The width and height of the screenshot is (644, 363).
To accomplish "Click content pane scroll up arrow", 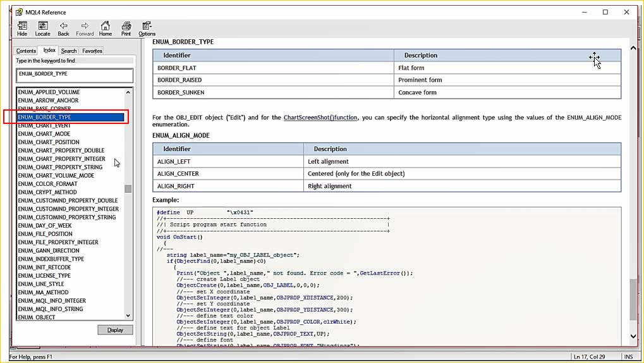I will point(633,49).
